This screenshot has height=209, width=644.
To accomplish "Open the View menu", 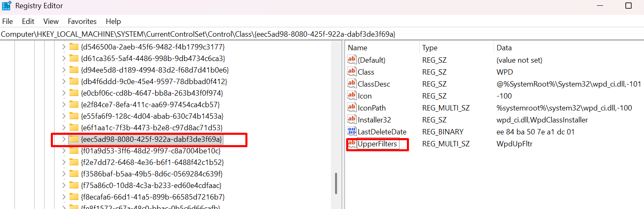I will pos(51,21).
